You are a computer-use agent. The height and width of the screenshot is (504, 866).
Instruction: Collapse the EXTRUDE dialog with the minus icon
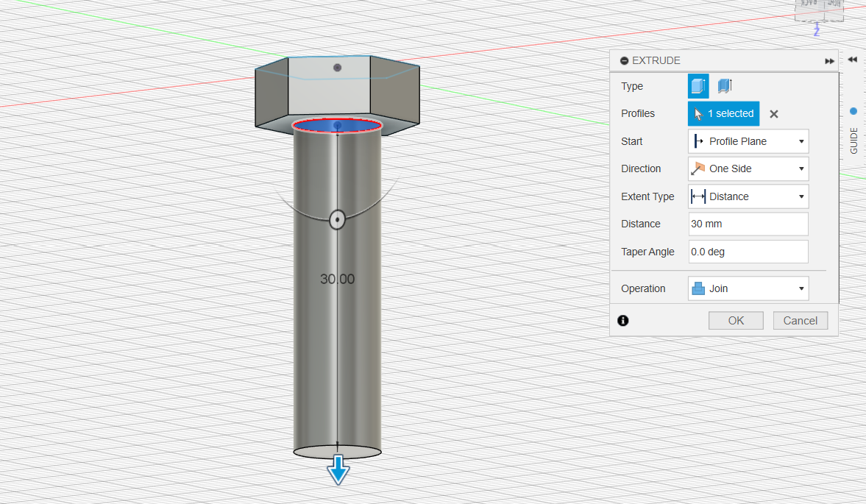[x=624, y=61]
